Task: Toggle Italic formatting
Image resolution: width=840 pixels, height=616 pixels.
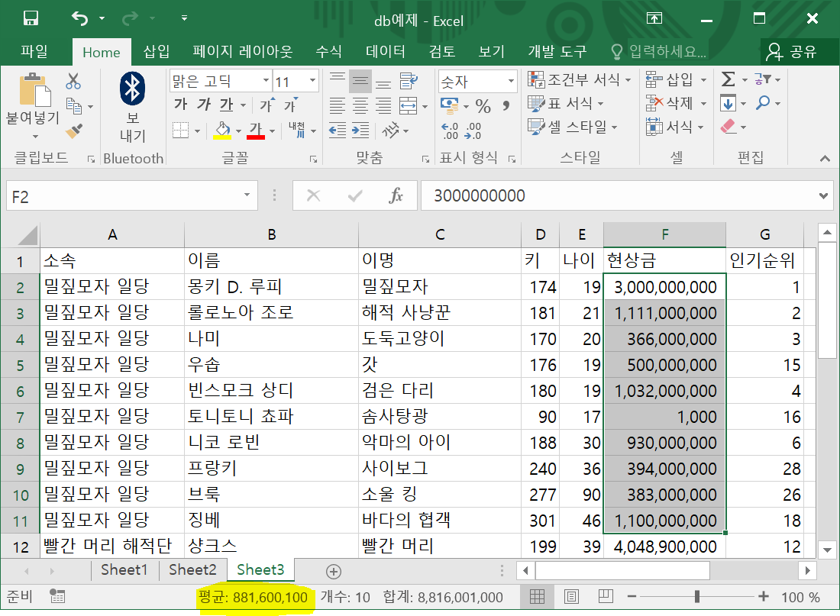Action: [204, 105]
